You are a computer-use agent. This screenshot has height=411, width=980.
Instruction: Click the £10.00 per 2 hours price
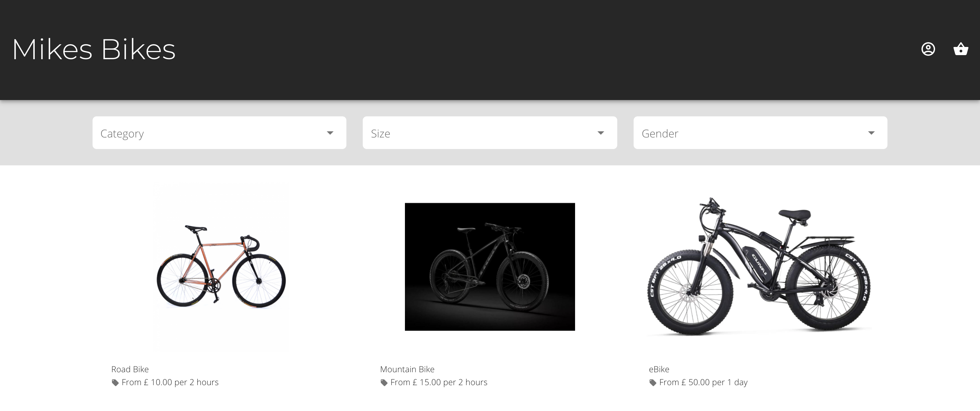[x=170, y=382]
